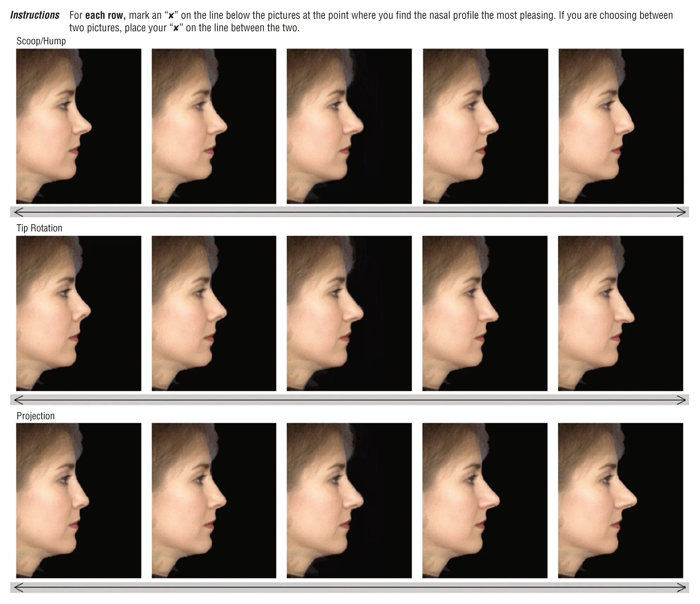The image size is (700, 604).
Task: Pick the fourth Scoop/Hump profile picture
Action: [485, 126]
